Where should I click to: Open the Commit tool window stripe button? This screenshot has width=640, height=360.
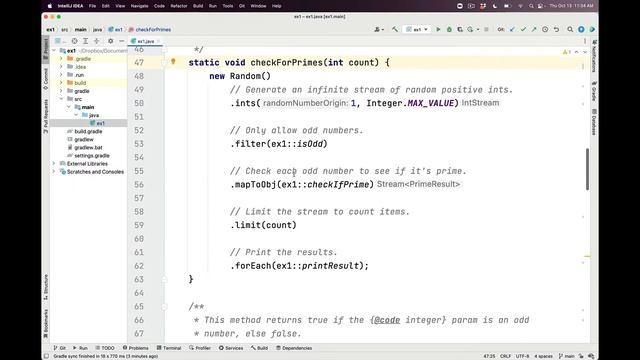[x=45, y=78]
